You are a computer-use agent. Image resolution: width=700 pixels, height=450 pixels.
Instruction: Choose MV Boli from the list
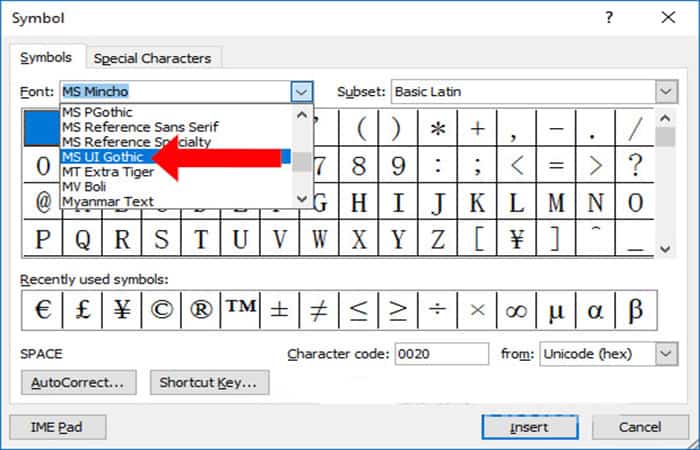pos(176,187)
